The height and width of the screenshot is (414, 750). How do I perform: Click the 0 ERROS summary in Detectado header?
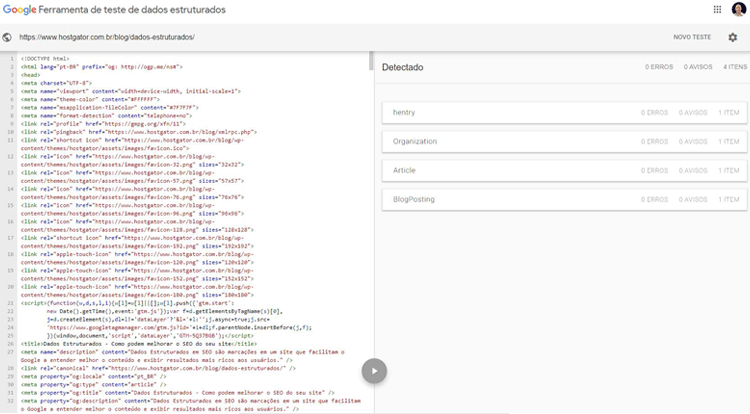(x=659, y=67)
